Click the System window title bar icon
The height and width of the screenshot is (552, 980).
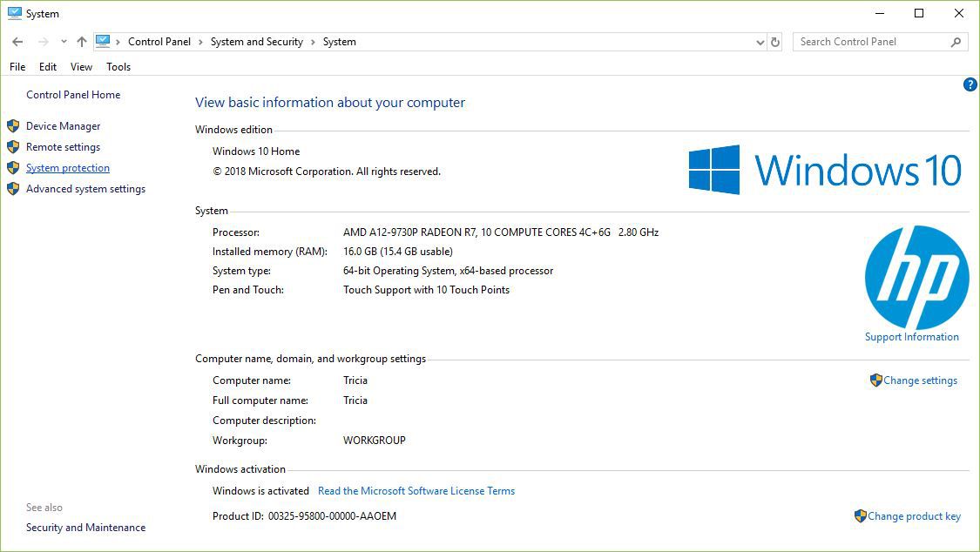(x=15, y=13)
